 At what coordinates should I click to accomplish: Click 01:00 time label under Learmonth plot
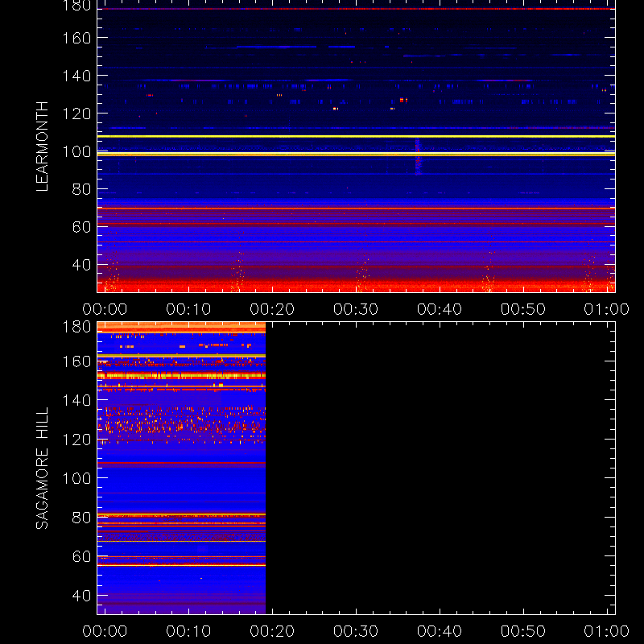[607, 309]
